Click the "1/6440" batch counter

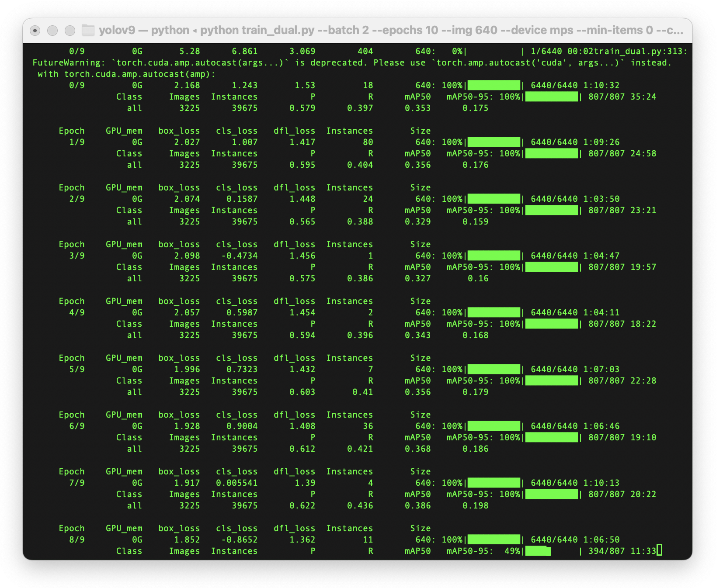(546, 51)
